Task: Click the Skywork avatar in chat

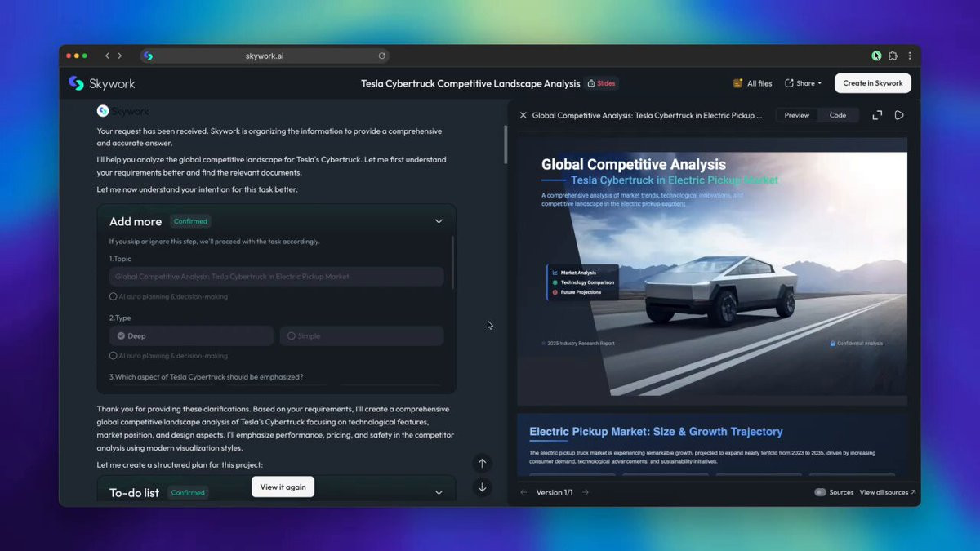Action: tap(103, 111)
